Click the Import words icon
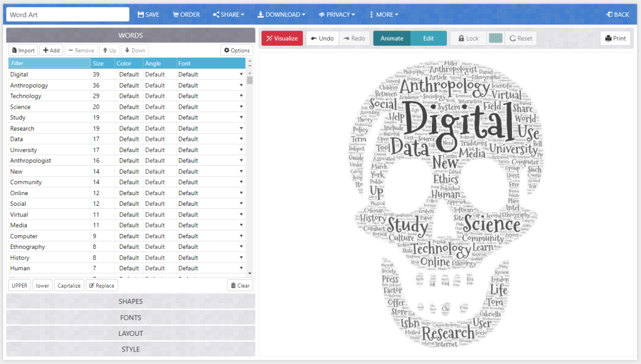641x364 pixels. pyautogui.click(x=23, y=49)
